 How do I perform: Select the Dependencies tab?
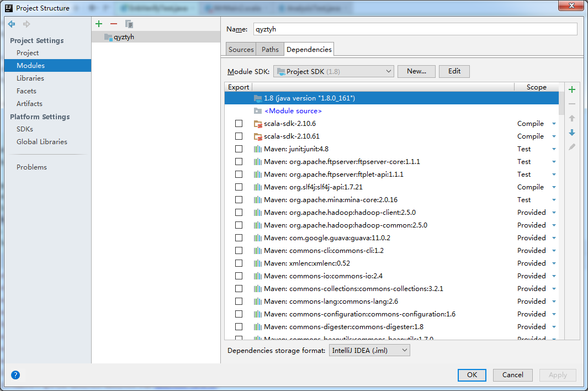(309, 50)
